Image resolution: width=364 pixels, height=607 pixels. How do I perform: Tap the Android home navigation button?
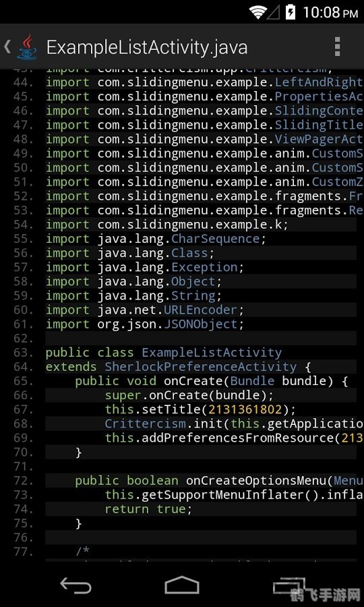(x=182, y=585)
